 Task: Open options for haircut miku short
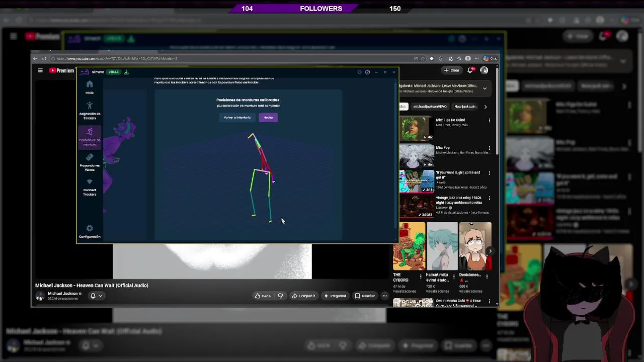point(454,276)
